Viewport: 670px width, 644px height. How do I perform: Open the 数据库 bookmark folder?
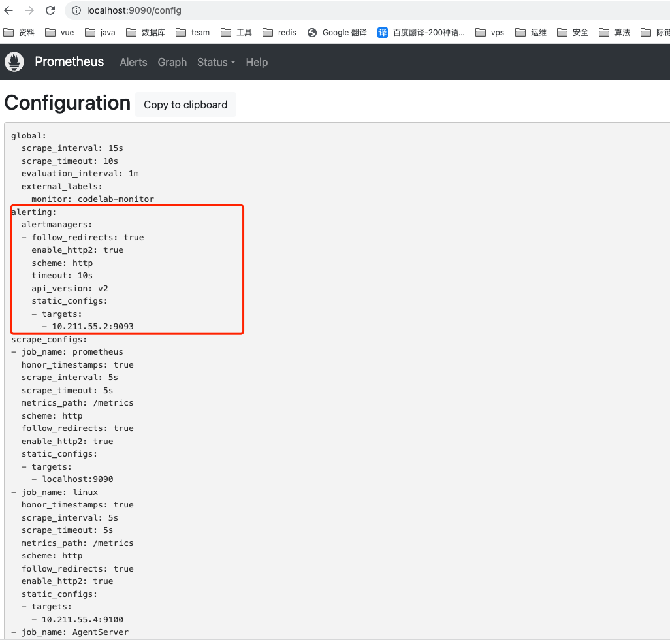coord(146,32)
